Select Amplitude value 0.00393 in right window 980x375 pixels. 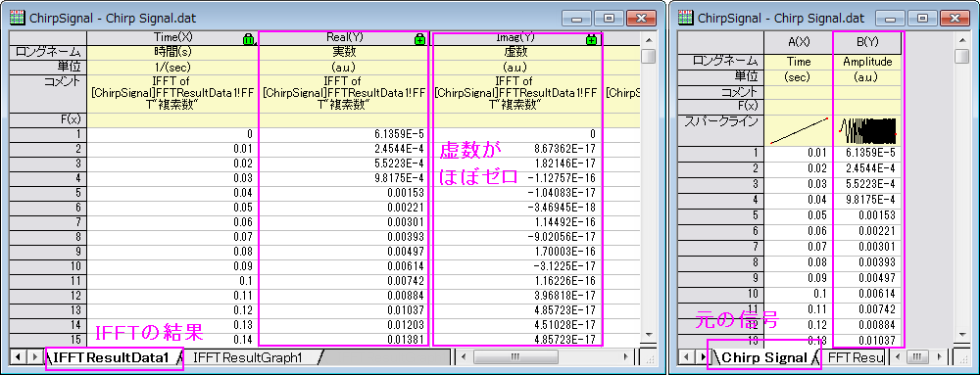(867, 262)
